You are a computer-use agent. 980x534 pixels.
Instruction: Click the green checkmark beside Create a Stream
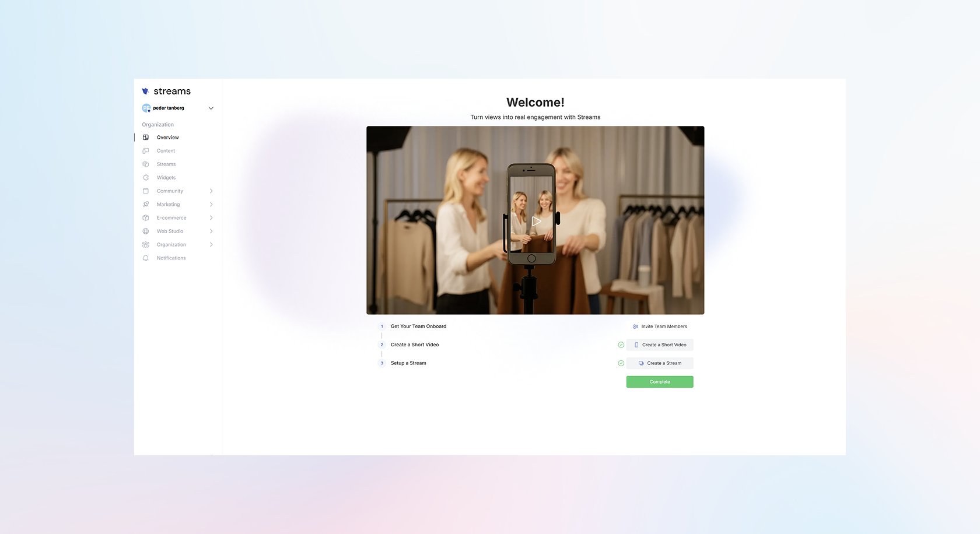pos(621,363)
